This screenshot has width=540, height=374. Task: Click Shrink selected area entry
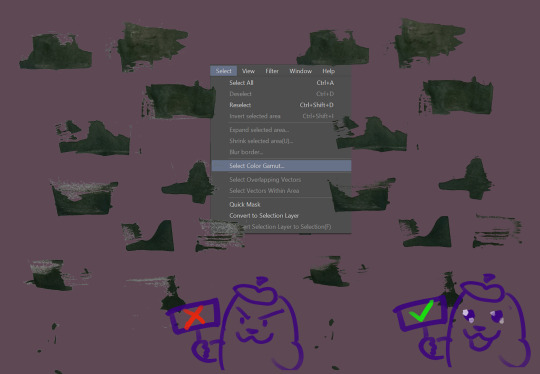click(x=281, y=141)
